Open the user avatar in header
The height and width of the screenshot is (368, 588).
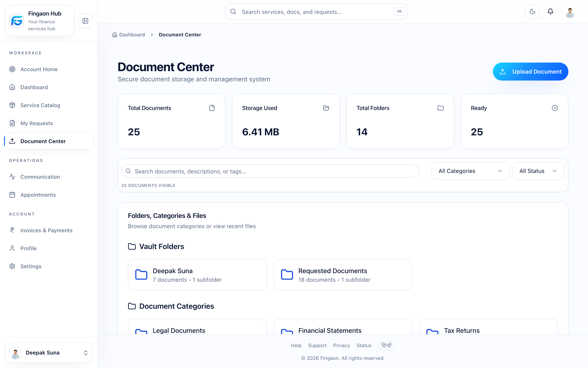[570, 13]
